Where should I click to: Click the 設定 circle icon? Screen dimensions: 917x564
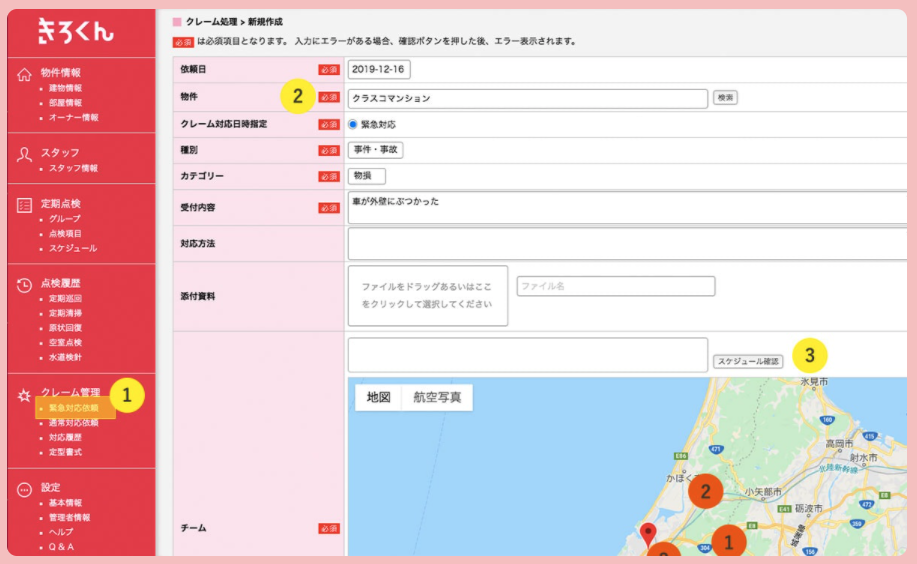pyautogui.click(x=24, y=490)
